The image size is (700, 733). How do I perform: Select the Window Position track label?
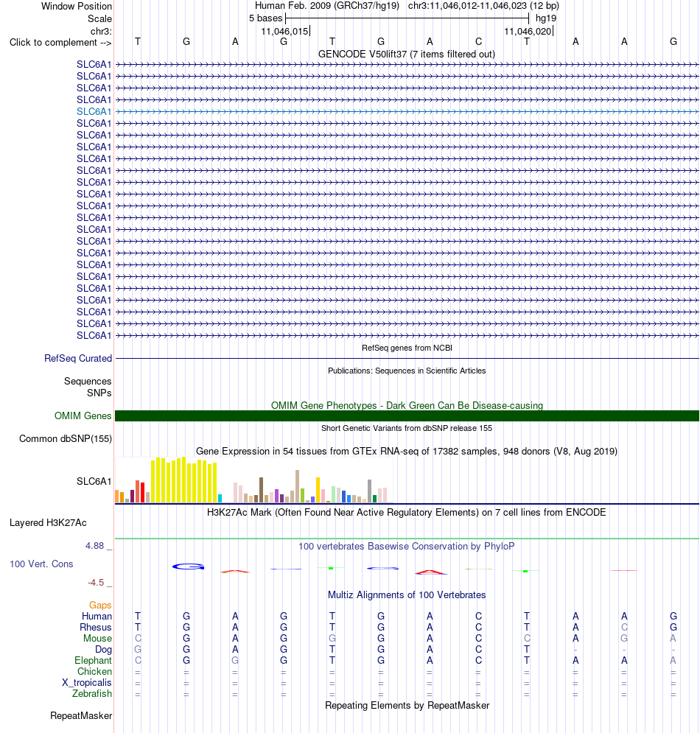(x=76, y=7)
